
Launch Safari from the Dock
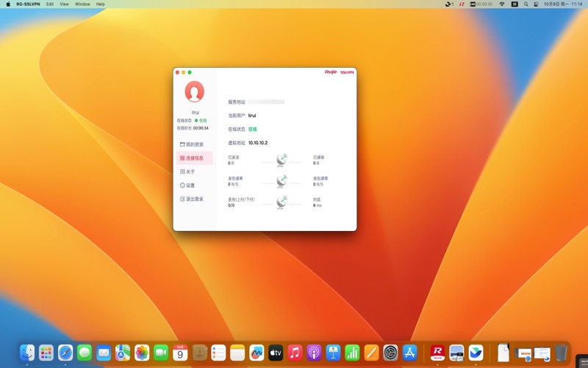65,353
